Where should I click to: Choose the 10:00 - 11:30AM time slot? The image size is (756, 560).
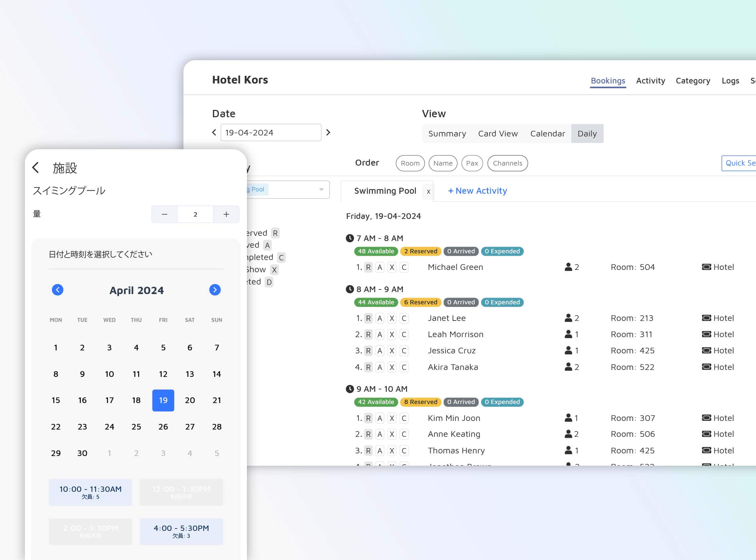(90, 492)
